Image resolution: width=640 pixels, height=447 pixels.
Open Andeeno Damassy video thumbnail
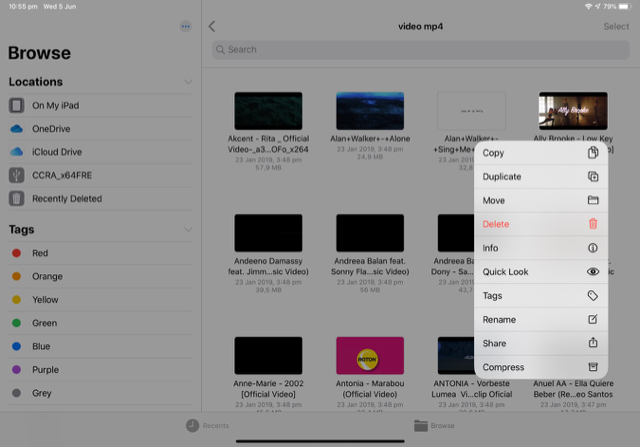(268, 233)
